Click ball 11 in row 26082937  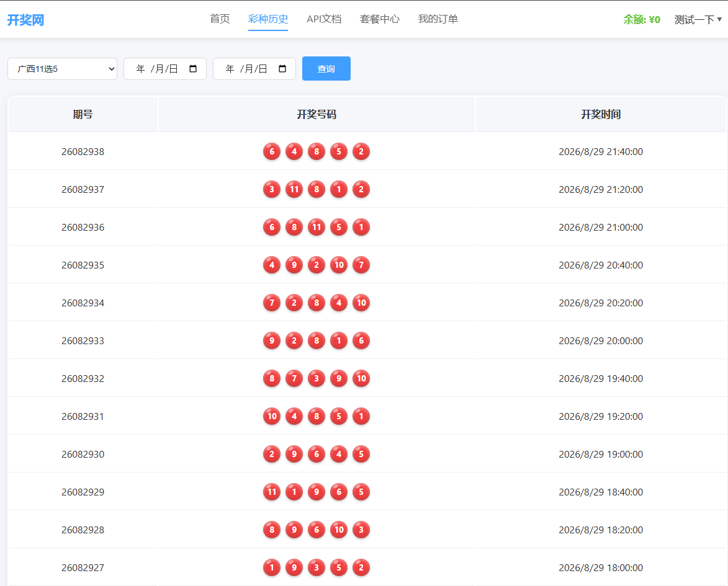(x=294, y=189)
